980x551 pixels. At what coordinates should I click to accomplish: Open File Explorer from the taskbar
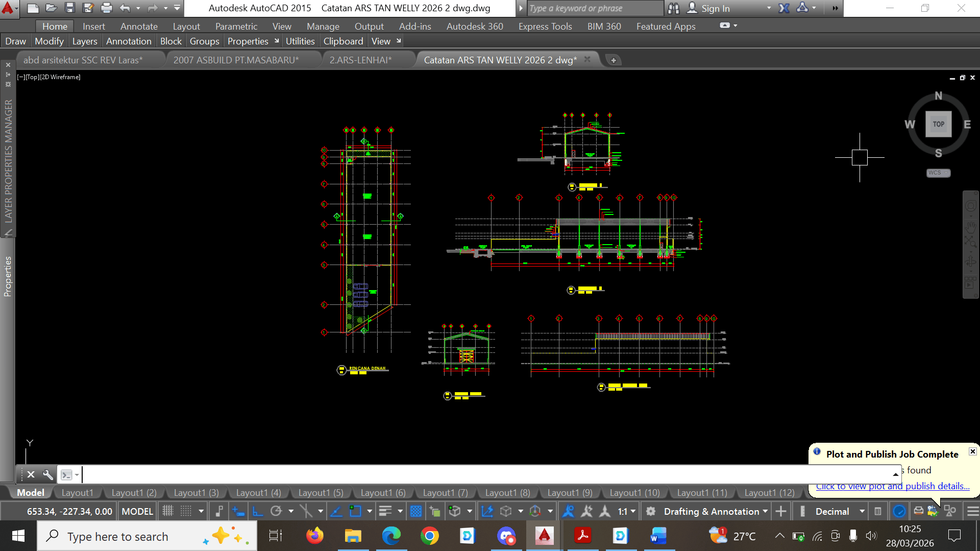click(353, 536)
